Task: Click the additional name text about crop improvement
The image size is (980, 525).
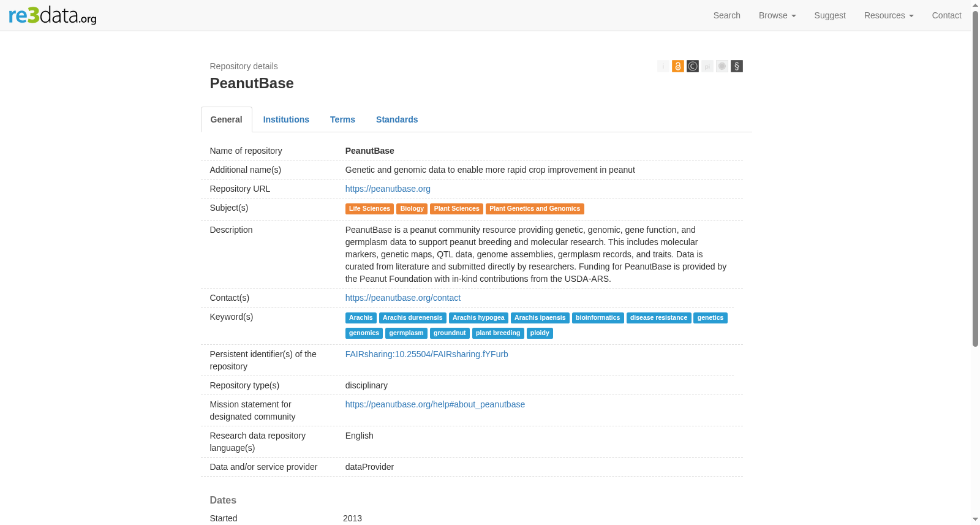Action: tap(490, 170)
